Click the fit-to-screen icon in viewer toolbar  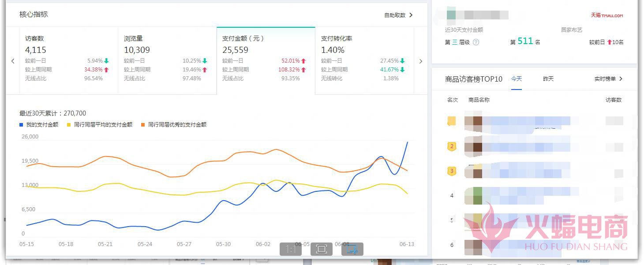pos(322,250)
